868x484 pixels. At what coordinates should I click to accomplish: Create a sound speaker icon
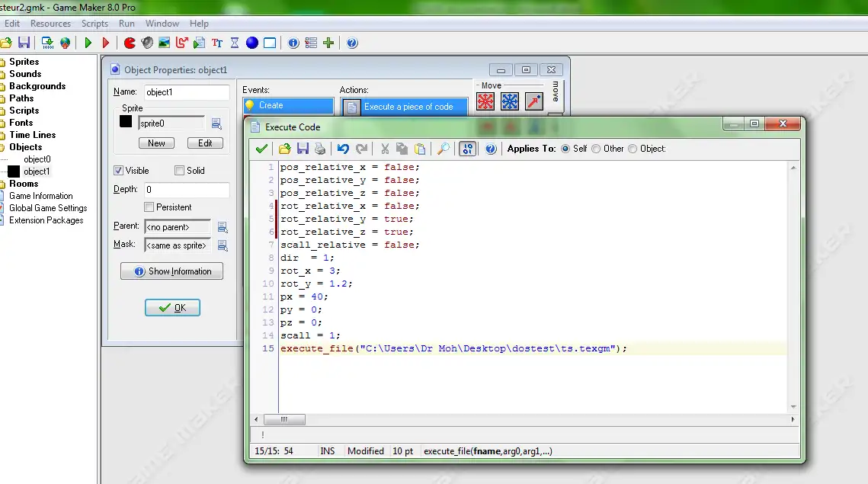tap(147, 43)
